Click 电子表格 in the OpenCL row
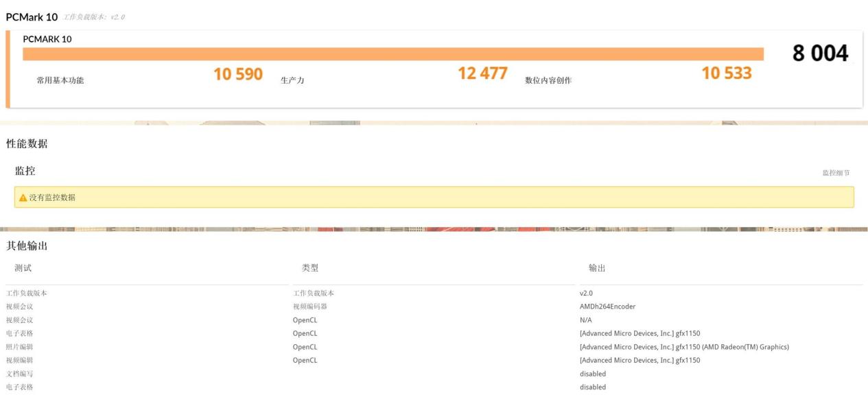 20,333
